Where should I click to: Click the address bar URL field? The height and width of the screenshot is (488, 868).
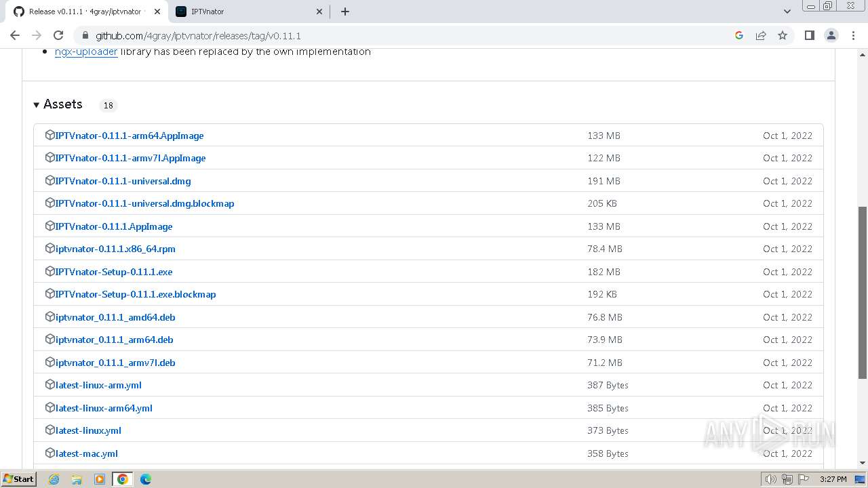pos(407,35)
